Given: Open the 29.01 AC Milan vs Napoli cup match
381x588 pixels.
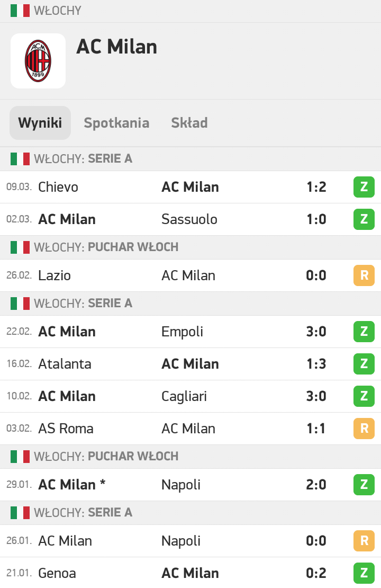Looking at the screenshot, I should 190,485.
